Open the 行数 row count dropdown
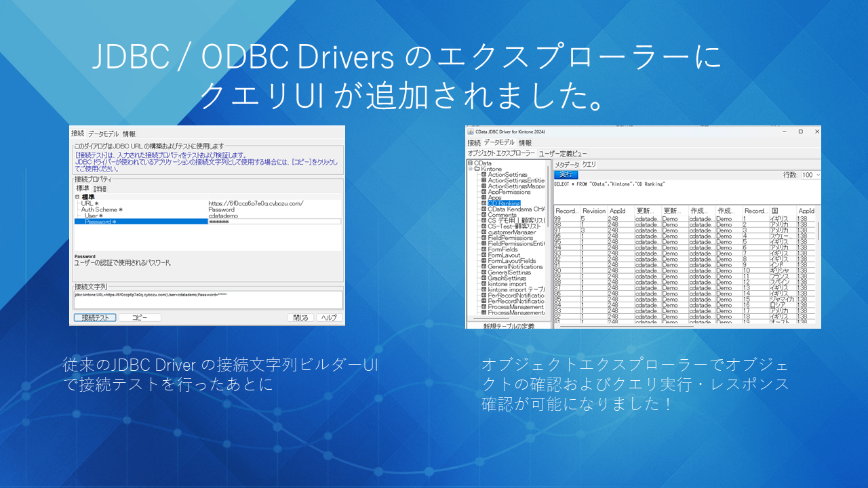This screenshot has width=868, height=488. click(x=811, y=175)
